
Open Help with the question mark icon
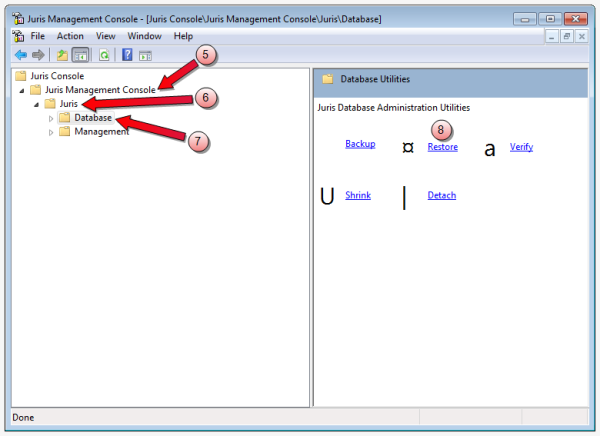point(127,55)
